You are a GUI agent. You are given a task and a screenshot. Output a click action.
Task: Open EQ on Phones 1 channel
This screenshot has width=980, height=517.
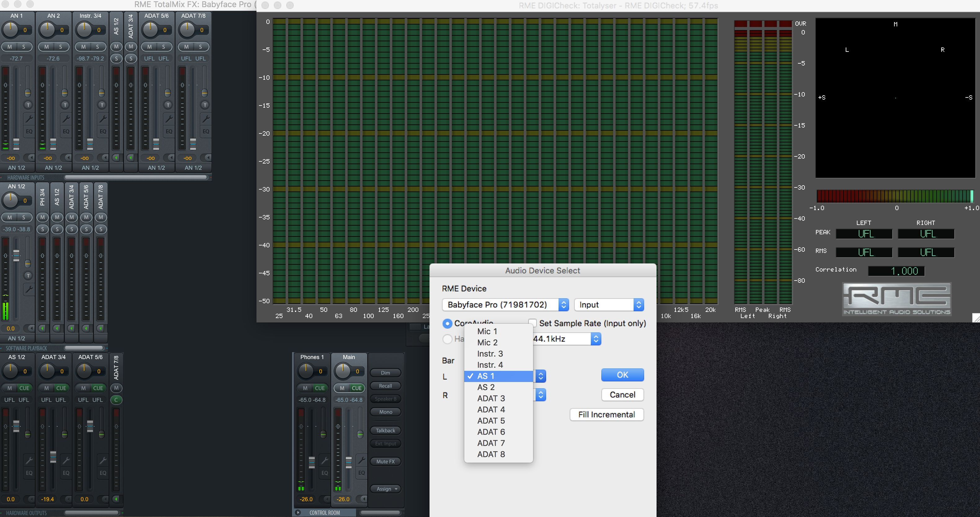[324, 473]
